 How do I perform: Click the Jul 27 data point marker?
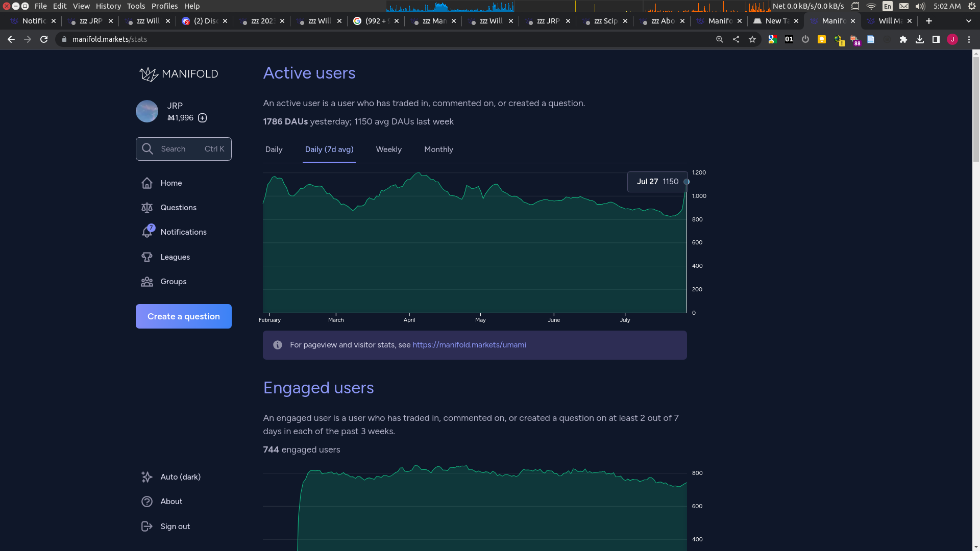tap(687, 182)
